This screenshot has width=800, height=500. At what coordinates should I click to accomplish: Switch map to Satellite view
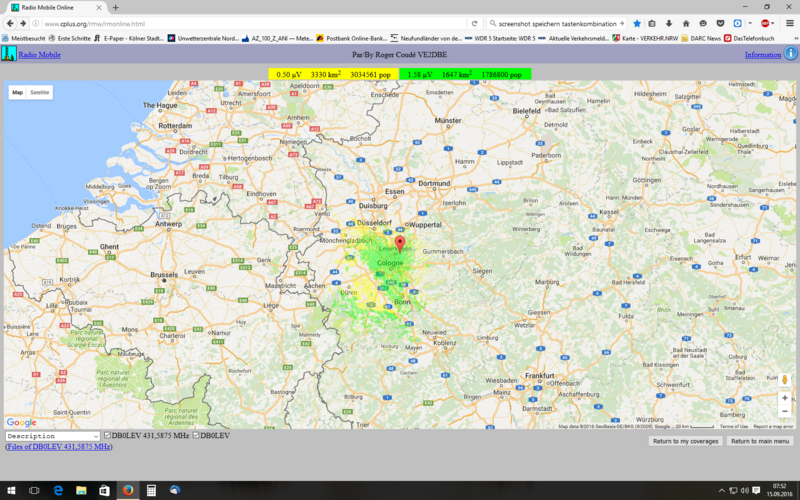[x=40, y=92]
